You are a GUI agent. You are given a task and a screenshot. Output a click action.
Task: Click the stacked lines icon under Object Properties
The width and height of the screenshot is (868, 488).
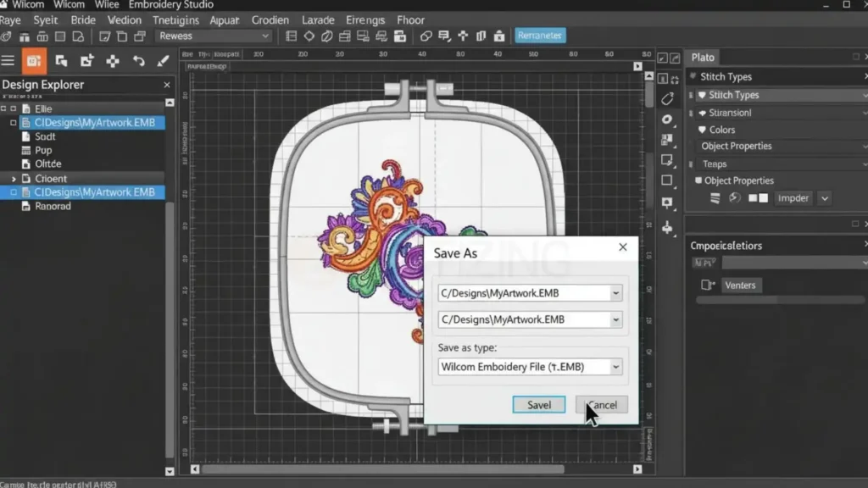coord(715,198)
